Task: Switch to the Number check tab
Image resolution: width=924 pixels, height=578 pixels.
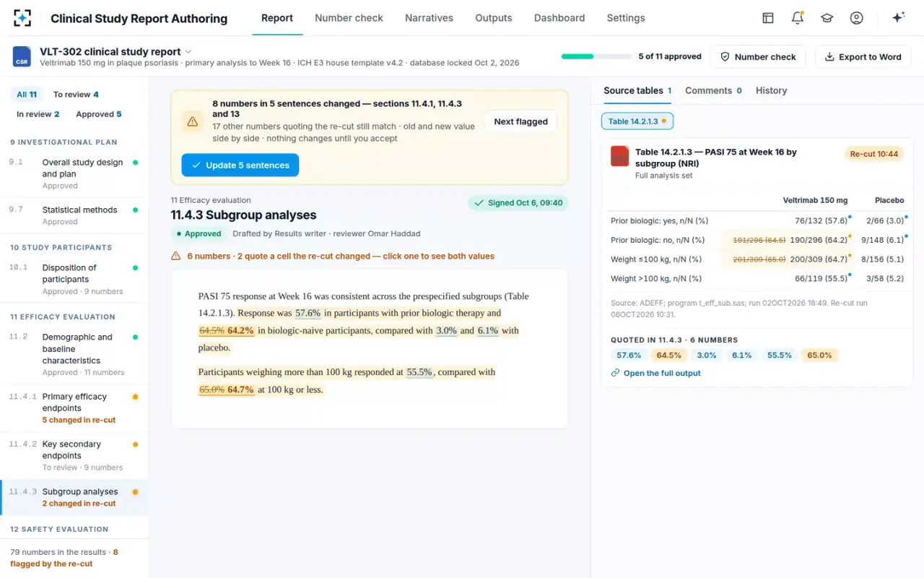Action: (x=349, y=18)
